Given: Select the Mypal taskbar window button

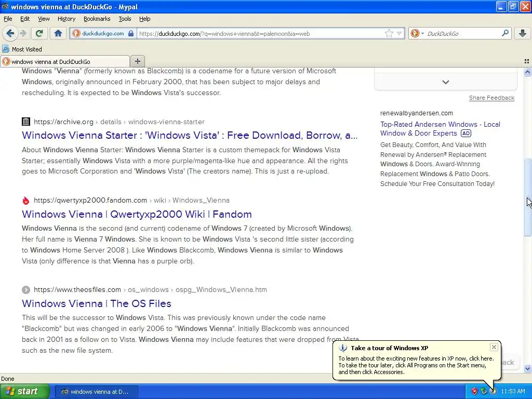Looking at the screenshot, I should tap(96, 392).
